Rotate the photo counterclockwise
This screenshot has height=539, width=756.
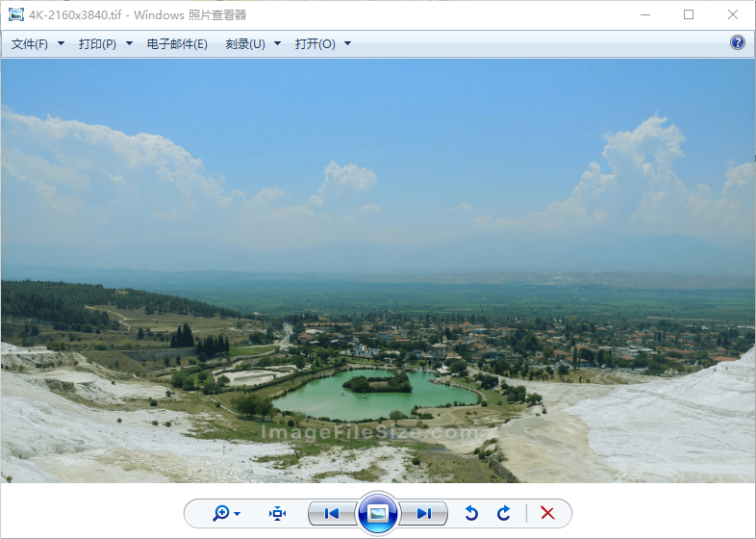[x=471, y=514]
